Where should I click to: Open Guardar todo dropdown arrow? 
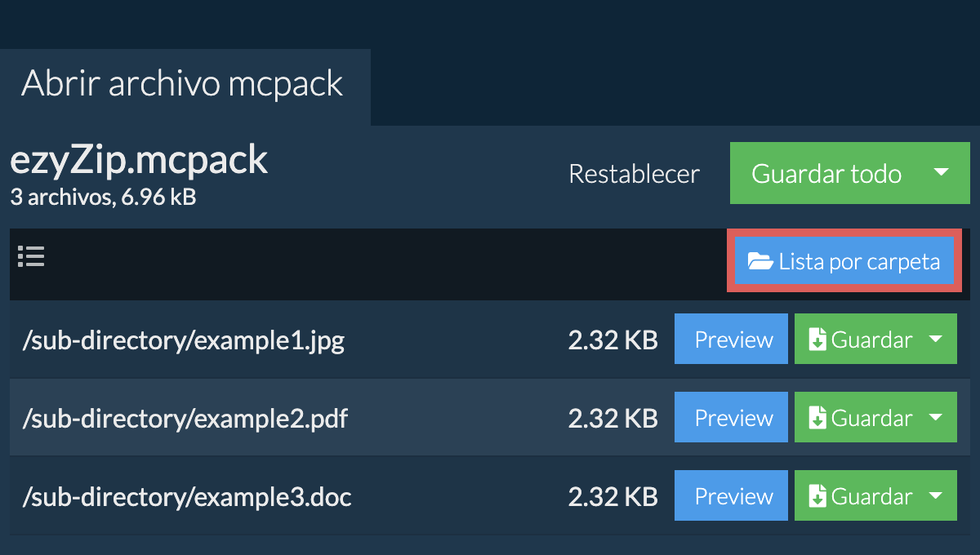(x=941, y=173)
